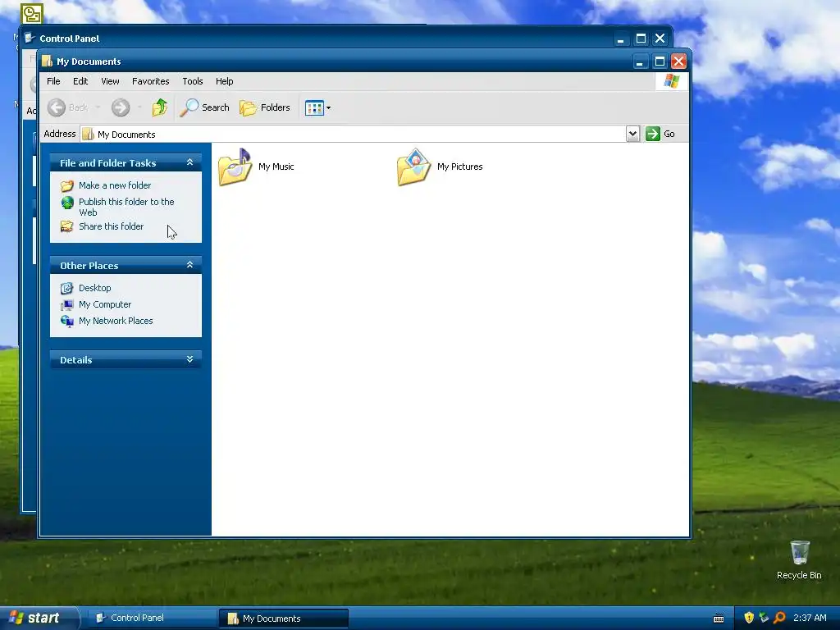Go to My Computer link

105,305
